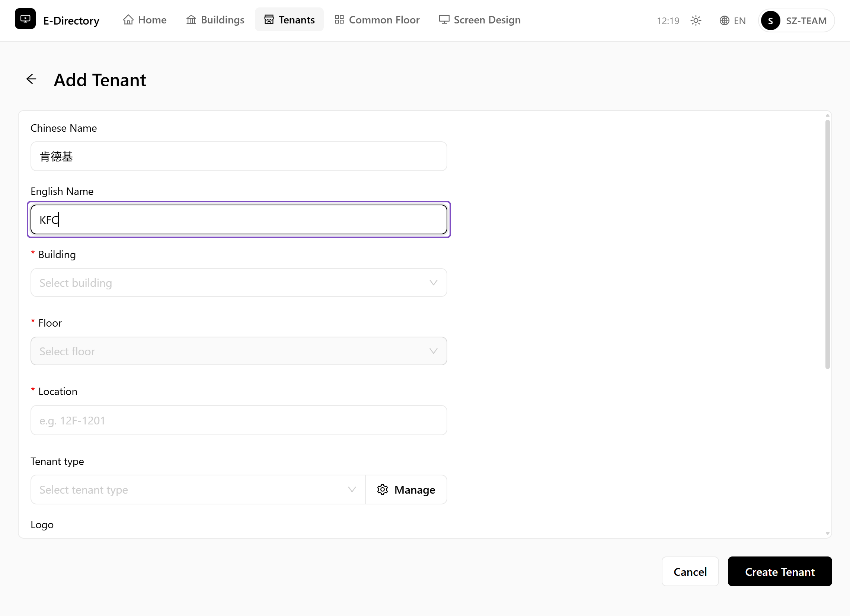Click the globe language icon
Screen dimensions: 850x616
coord(724,20)
